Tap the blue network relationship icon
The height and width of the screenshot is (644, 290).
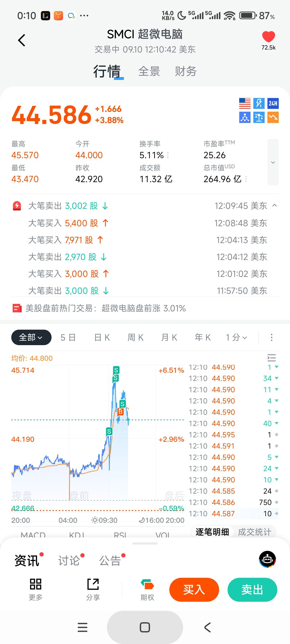point(245,117)
